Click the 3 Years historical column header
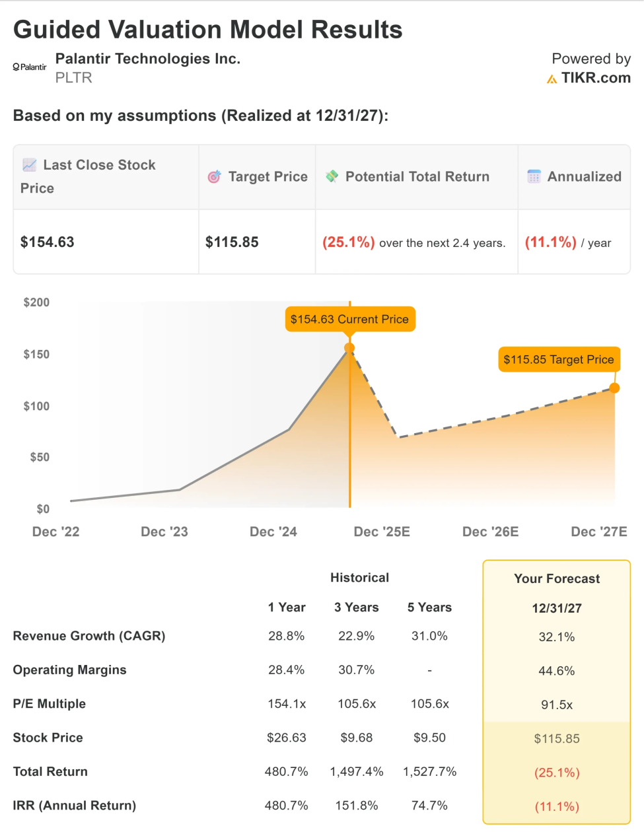Image resolution: width=644 pixels, height=832 pixels. [x=357, y=607]
